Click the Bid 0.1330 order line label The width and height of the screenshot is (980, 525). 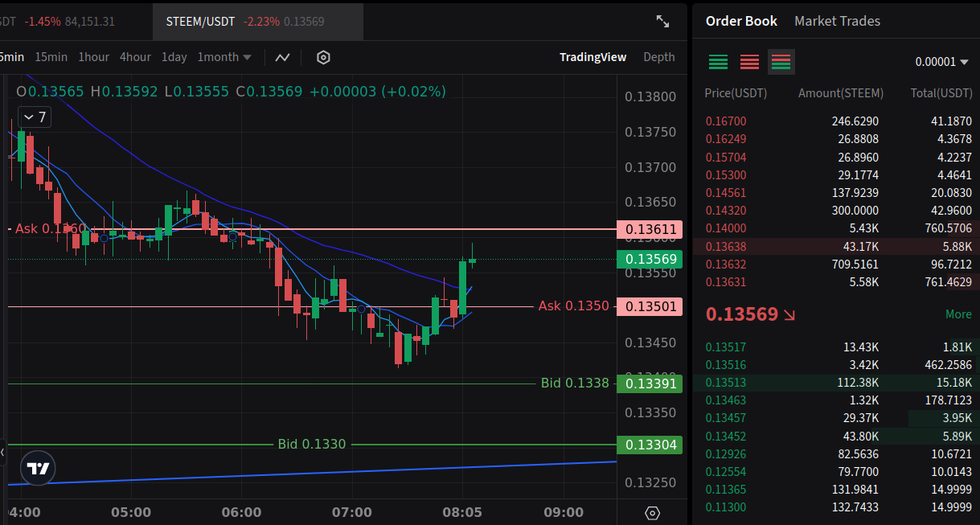312,445
